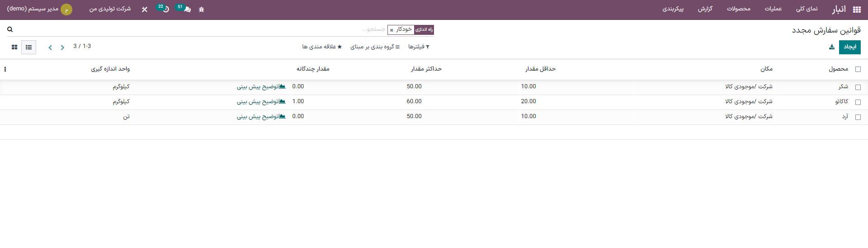Open the شرکت تولیدی من company switcher
868x248 pixels.
(x=110, y=9)
